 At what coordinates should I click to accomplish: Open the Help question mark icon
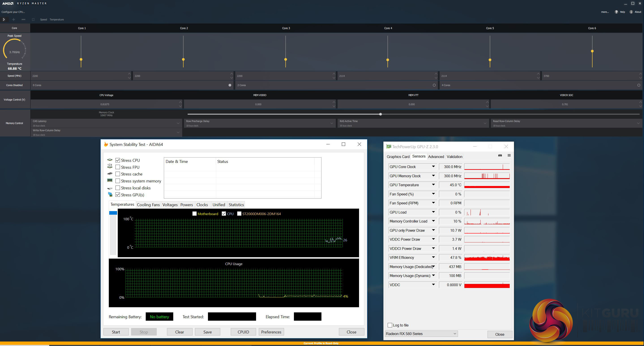tap(616, 12)
